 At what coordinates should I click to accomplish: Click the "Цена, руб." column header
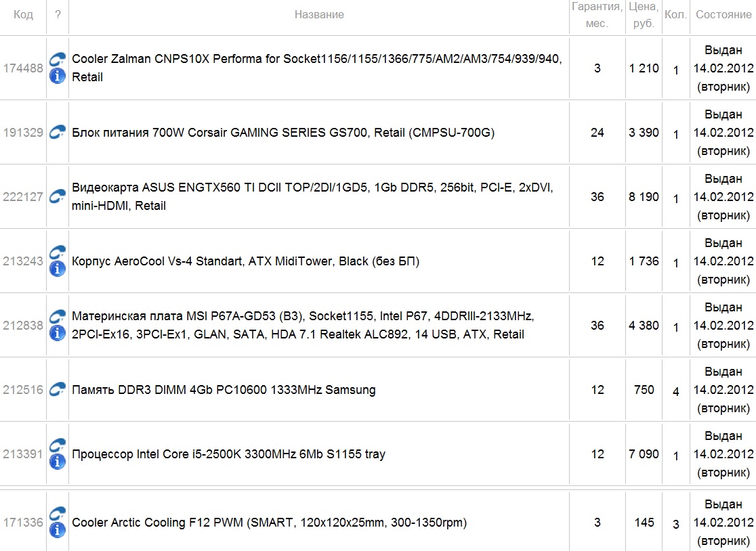(x=643, y=16)
